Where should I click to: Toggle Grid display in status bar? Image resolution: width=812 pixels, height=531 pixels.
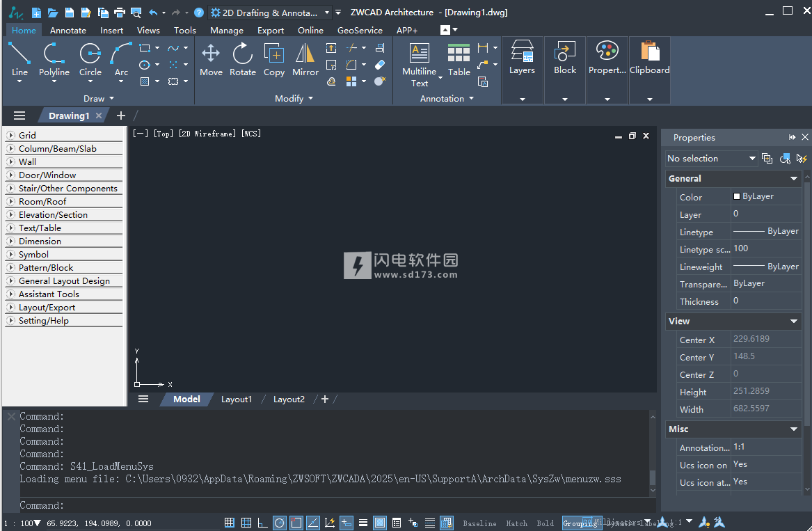tap(246, 523)
